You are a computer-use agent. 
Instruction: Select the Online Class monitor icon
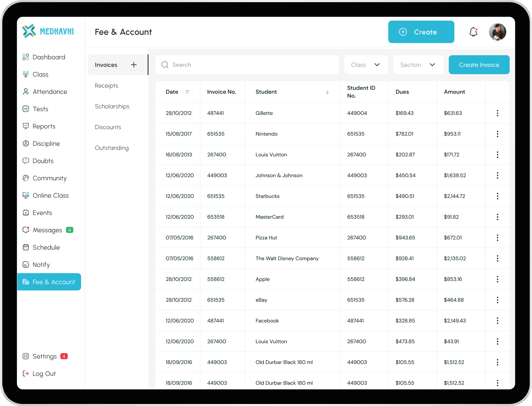click(26, 195)
